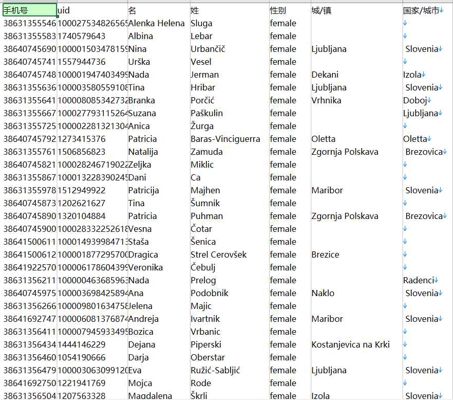
Task: Select the 城/镇 header cell
Action: pos(356,10)
